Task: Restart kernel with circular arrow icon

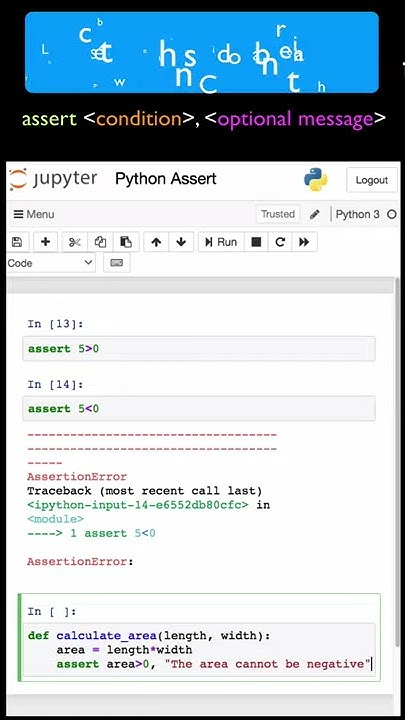Action: tap(280, 242)
